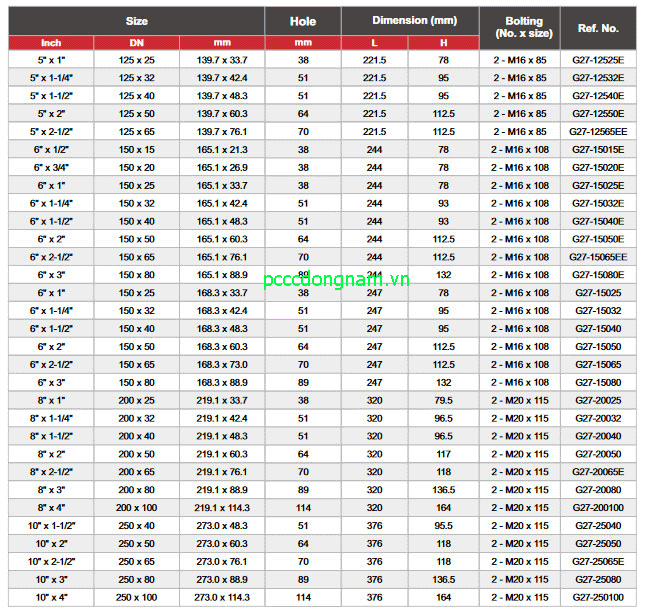Screen dimensions: 648x614
Task: Select the Bolting (No. x size) header
Action: (x=518, y=27)
